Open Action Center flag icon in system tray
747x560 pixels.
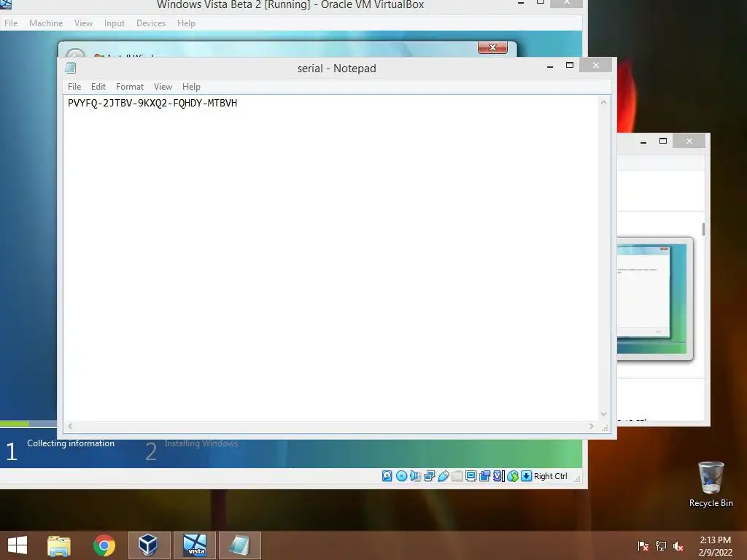tap(643, 546)
